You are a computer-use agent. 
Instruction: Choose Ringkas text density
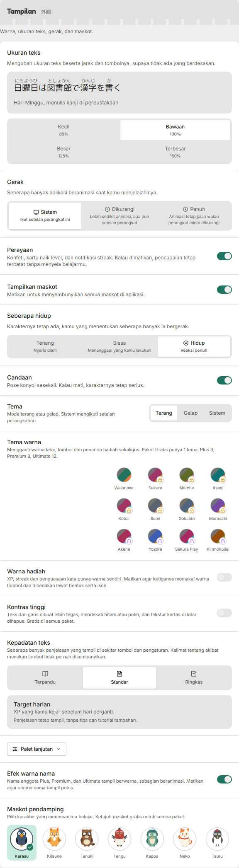[x=194, y=678]
